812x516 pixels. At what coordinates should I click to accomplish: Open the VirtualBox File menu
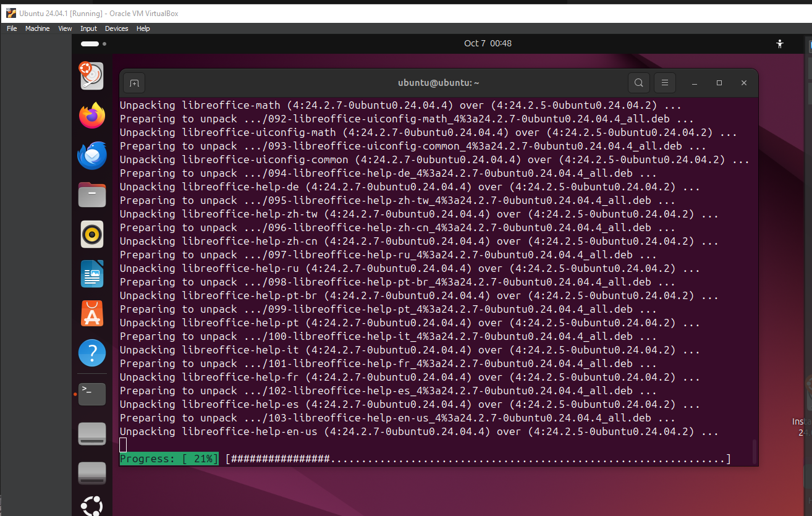(x=12, y=28)
